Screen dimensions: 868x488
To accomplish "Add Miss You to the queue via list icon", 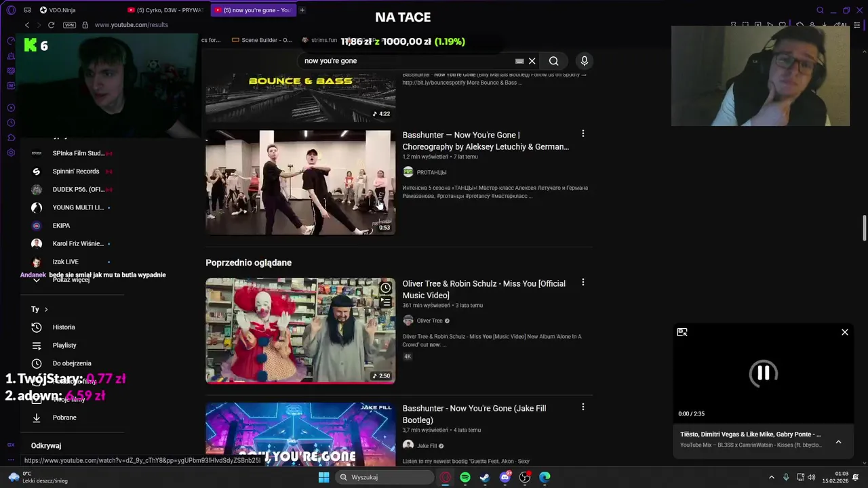I will (385, 302).
